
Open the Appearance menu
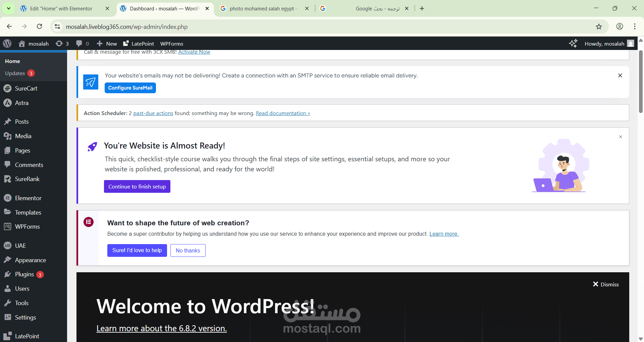(x=34, y=260)
